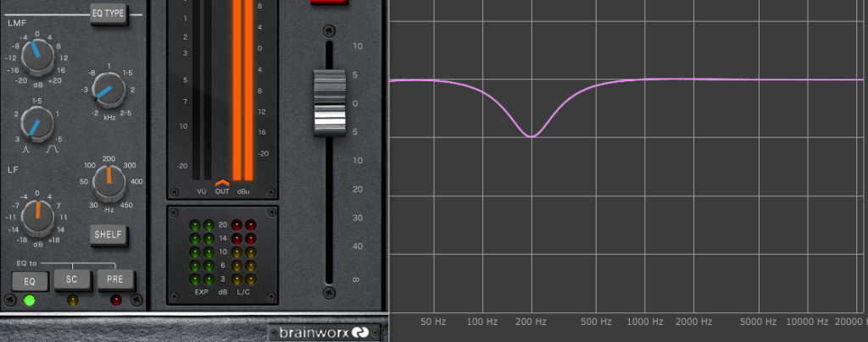This screenshot has height=342, width=868.
Task: Click the EQ curve dip at 200 Hz
Action: pos(531,135)
